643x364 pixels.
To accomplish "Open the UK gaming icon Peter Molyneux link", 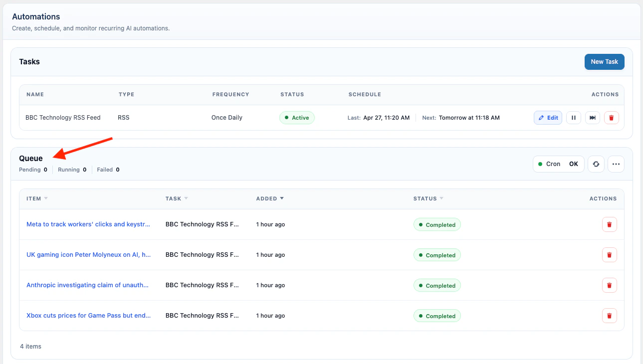I will pyautogui.click(x=88, y=255).
